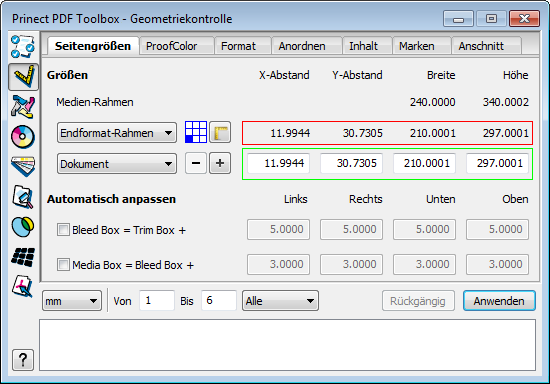The width and height of the screenshot is (550, 384).
Task: Switch to the Seitengrößen tab
Action: 93,46
